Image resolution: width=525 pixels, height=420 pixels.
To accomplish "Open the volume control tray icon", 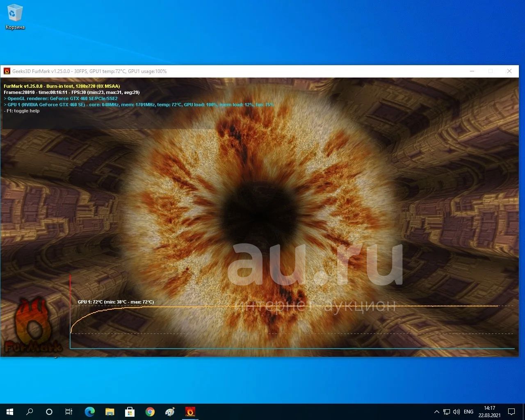I will click(x=457, y=411).
